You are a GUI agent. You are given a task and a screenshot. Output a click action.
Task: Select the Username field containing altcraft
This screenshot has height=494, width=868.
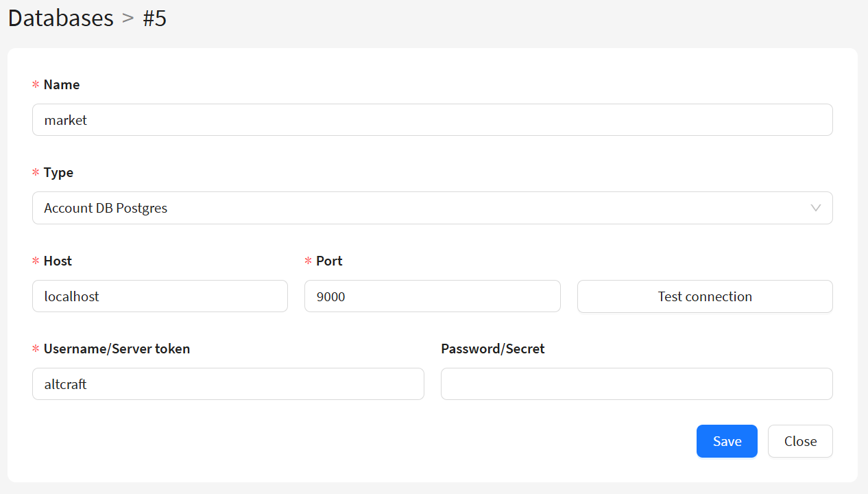coord(228,384)
